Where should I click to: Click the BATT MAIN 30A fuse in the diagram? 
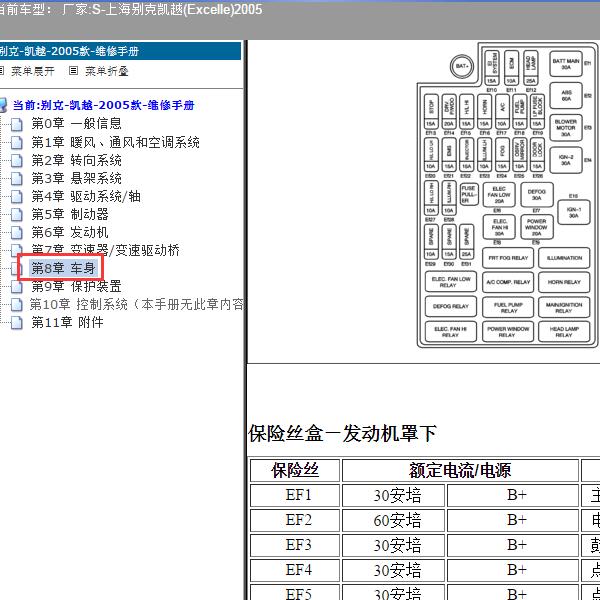coord(566,64)
